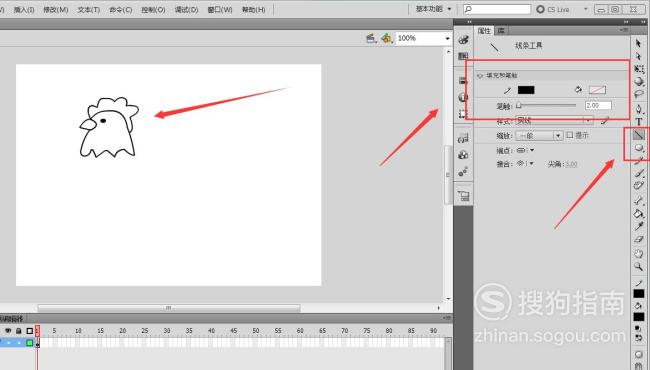Toggle layer visibility dot in timeline
Screen dimensions: 650x370
[8, 343]
